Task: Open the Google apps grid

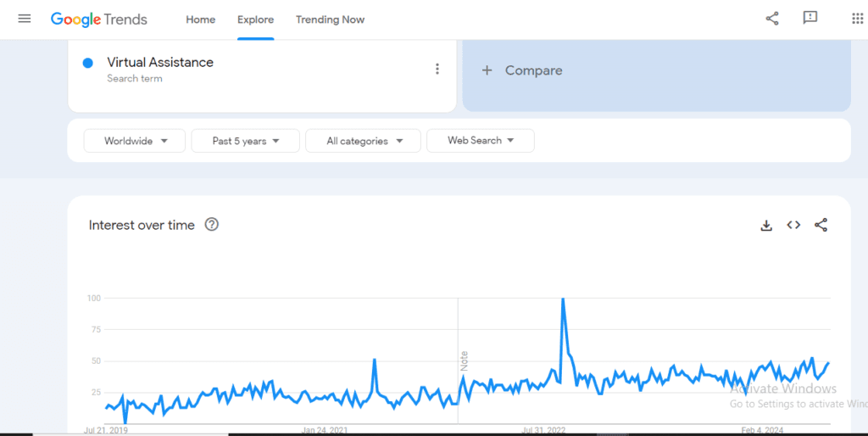Action: pos(857,19)
